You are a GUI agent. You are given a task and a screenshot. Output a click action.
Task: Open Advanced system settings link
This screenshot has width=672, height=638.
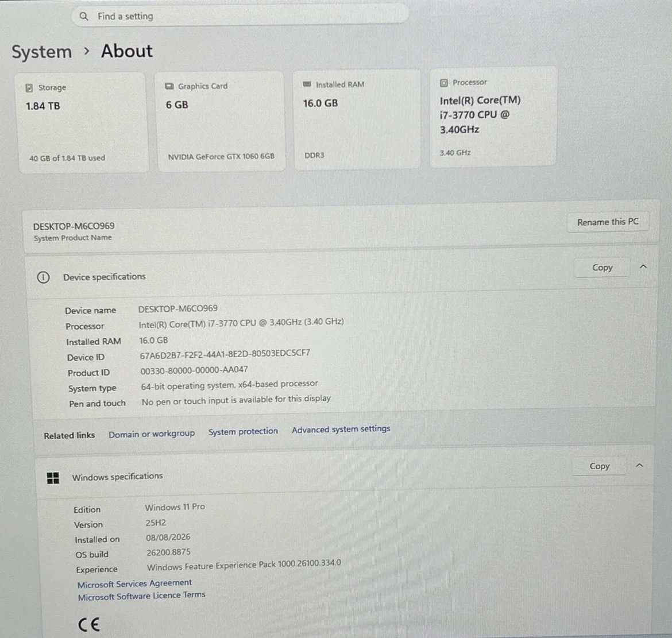coord(341,429)
